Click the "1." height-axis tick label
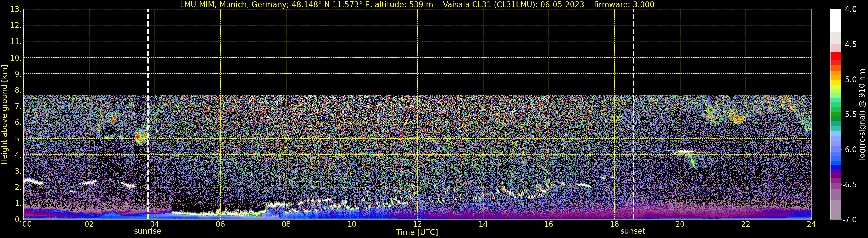868x238 pixels. [18, 203]
